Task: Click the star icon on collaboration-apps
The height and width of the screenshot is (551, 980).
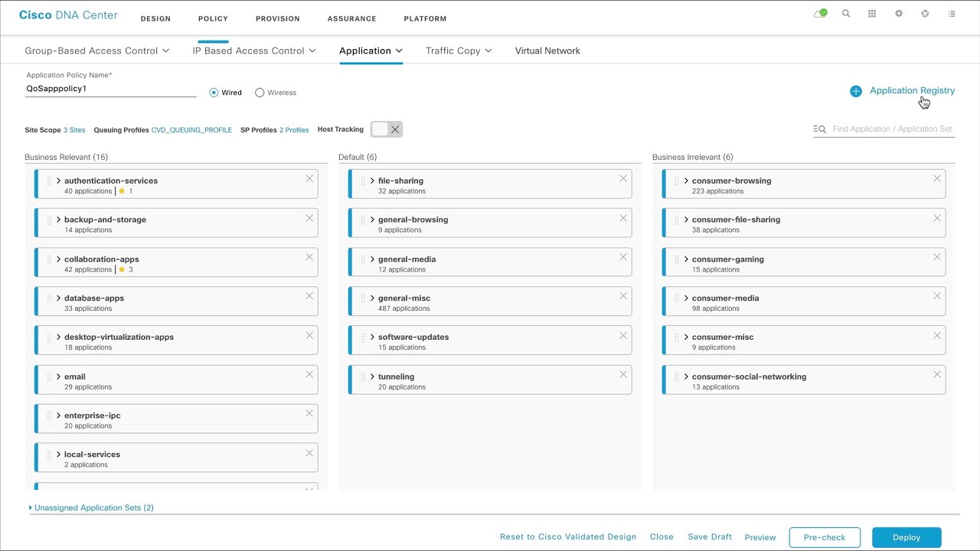Action: 122,269
